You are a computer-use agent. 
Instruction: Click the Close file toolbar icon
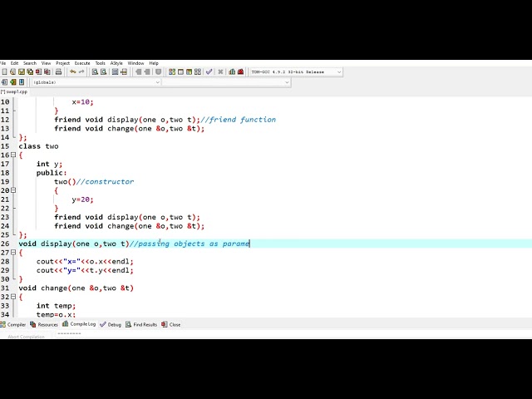[x=38, y=72]
